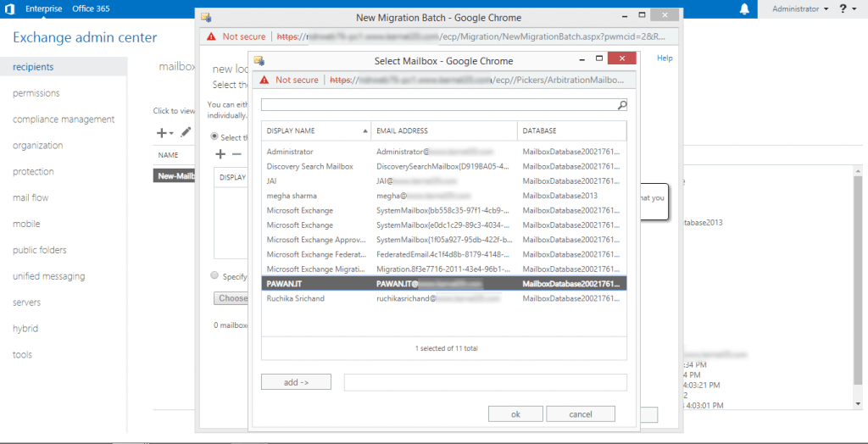Click the Help link
Viewport: 868px width, 444px height.
point(665,58)
